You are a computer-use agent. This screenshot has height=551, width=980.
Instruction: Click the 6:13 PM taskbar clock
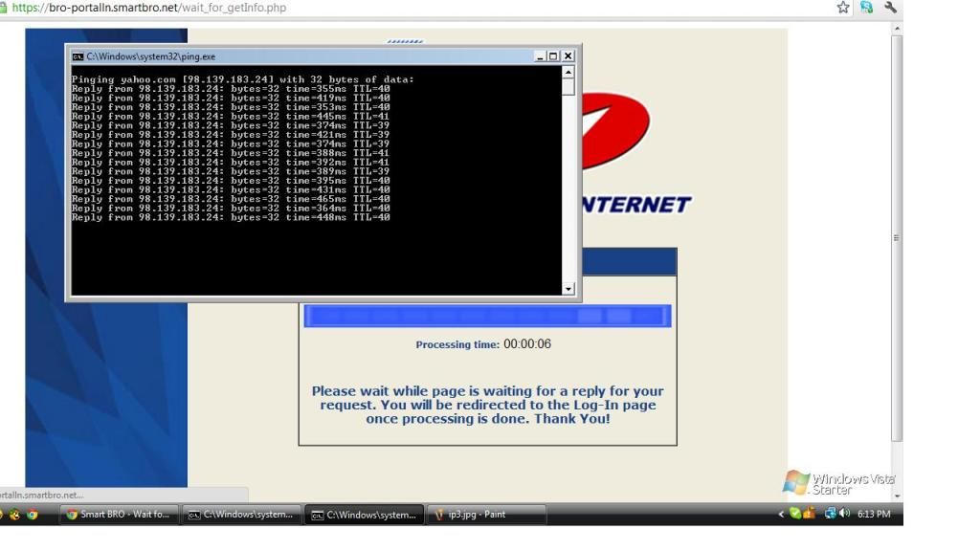[x=874, y=514]
